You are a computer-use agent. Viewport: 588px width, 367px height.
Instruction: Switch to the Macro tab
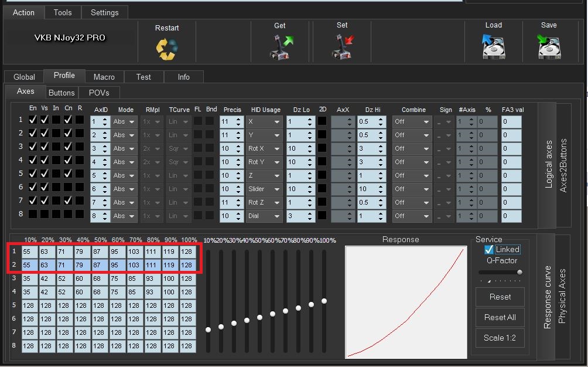[104, 77]
